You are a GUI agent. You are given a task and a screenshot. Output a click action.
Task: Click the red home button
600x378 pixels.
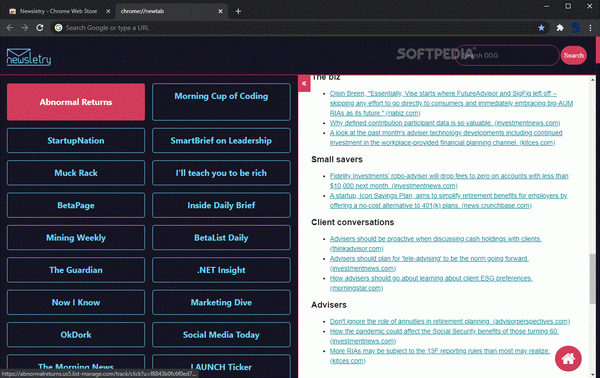pyautogui.click(x=568, y=358)
